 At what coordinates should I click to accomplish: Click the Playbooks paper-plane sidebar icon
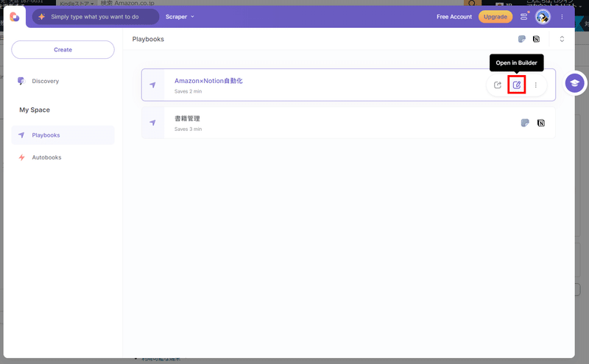pyautogui.click(x=21, y=135)
